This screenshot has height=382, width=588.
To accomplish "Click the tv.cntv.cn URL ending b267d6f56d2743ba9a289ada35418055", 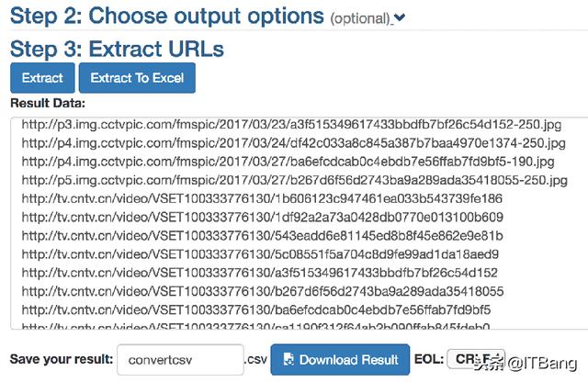I will pos(262,291).
